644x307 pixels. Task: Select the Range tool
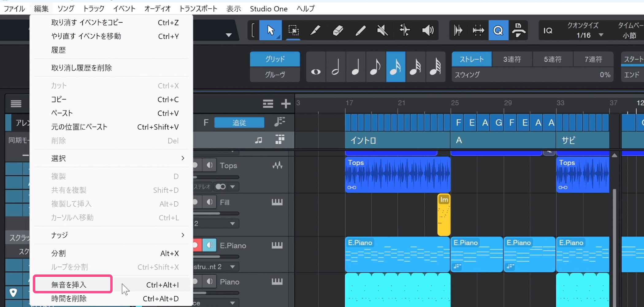pos(293,30)
